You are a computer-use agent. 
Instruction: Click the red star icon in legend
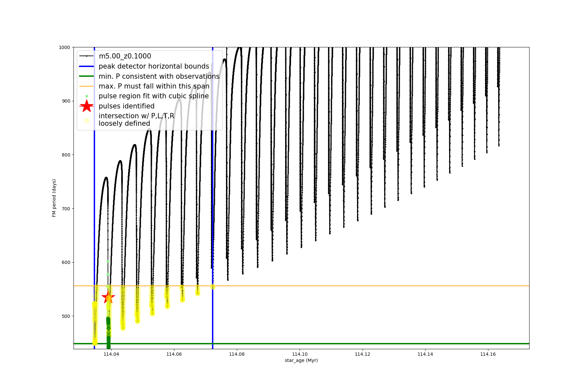click(87, 106)
